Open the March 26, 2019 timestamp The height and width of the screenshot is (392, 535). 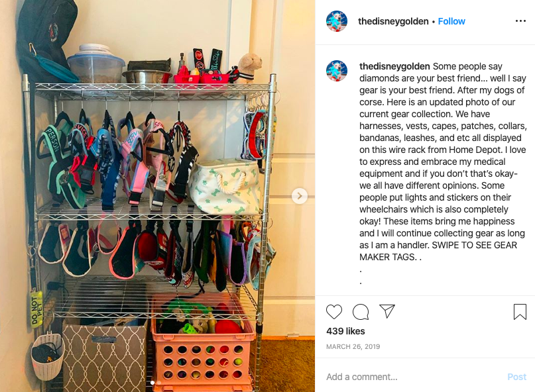tap(353, 346)
